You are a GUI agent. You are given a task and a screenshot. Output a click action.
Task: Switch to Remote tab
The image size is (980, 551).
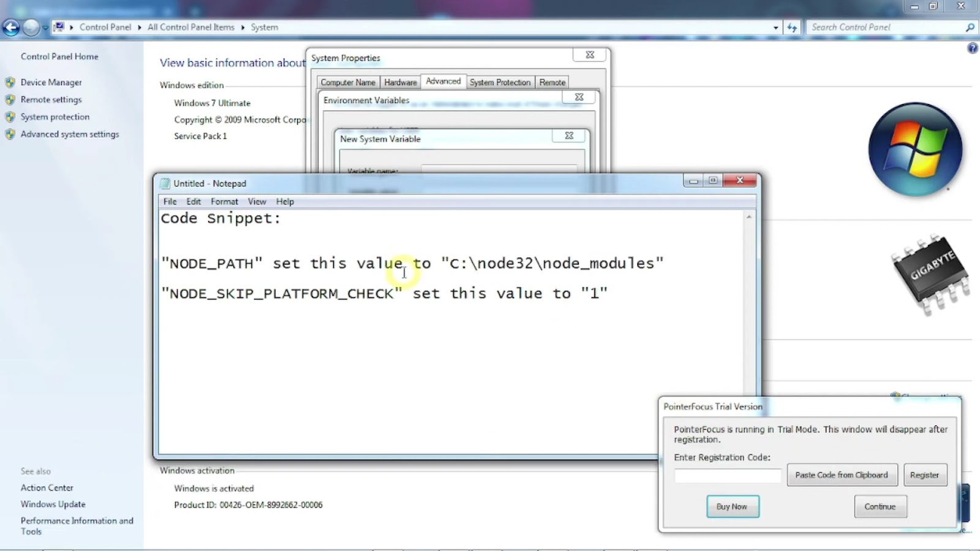552,82
